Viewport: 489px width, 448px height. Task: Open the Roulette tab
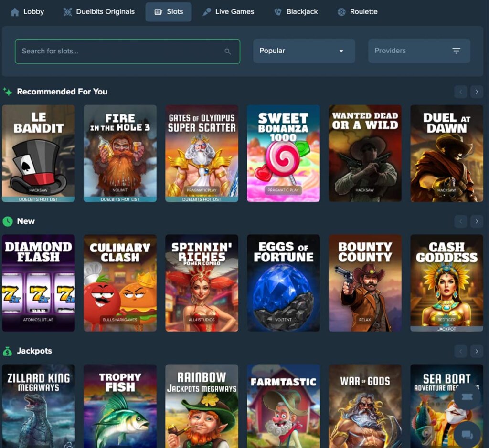coord(357,12)
